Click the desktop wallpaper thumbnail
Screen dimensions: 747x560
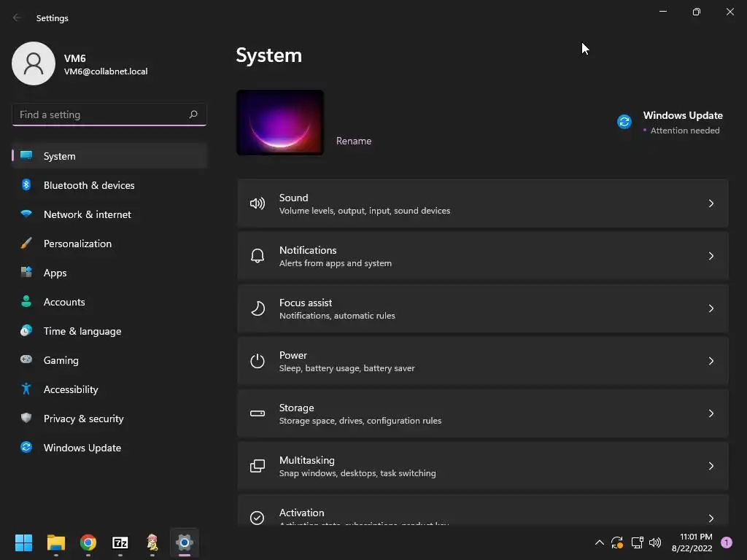tap(280, 122)
